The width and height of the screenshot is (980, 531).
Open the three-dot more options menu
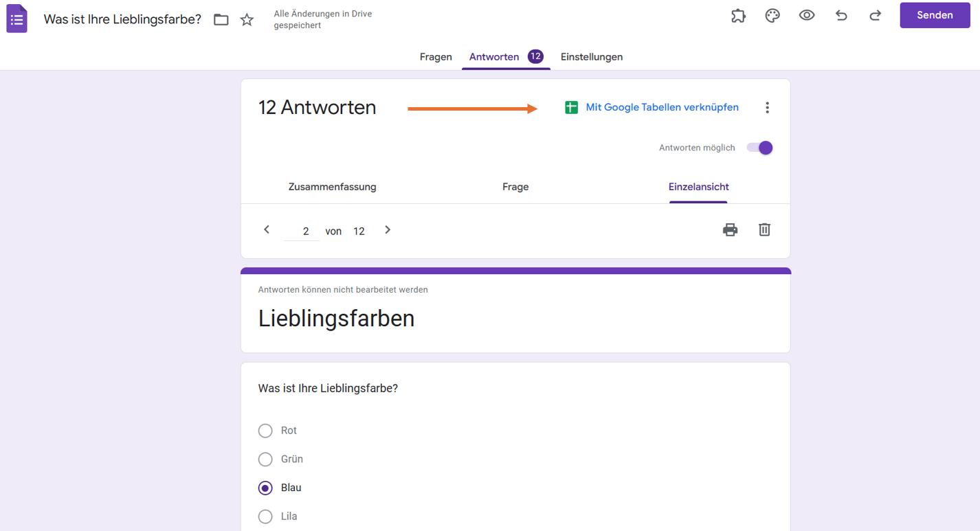tap(767, 108)
